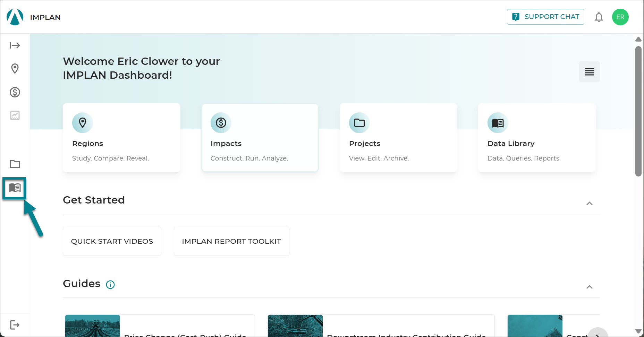This screenshot has height=337, width=644.
Task: Open the dashboard hamburger menu
Action: click(590, 72)
